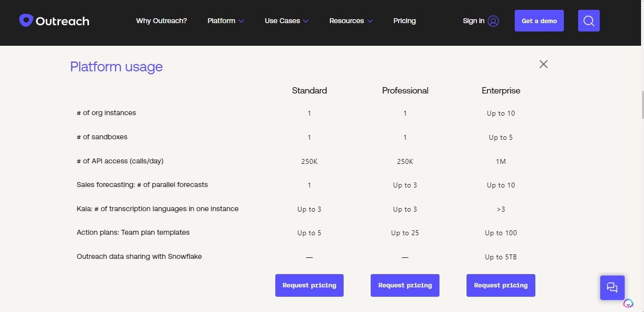Viewport: 644px width, 312px height.
Task: Click the Enterprise 'Up to 5TB' value
Action: [x=501, y=257]
